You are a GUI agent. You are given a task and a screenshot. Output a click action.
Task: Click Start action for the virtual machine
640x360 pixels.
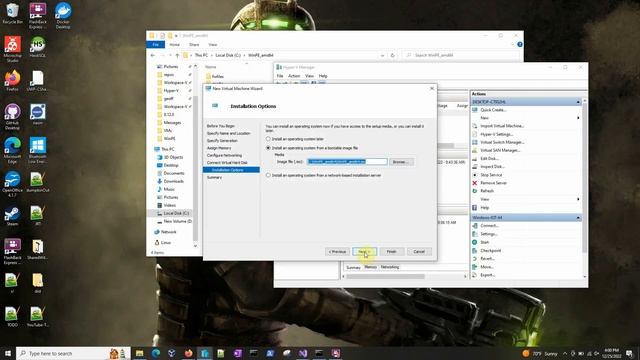484,242
